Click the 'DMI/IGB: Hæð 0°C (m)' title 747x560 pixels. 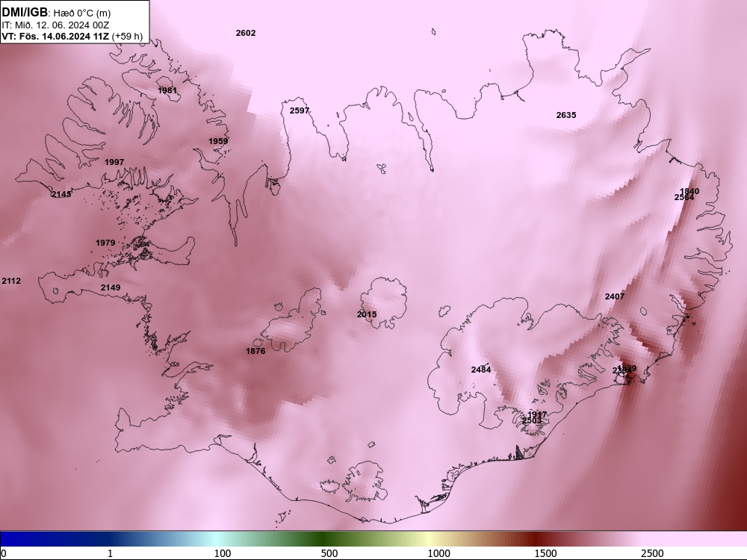56,13
